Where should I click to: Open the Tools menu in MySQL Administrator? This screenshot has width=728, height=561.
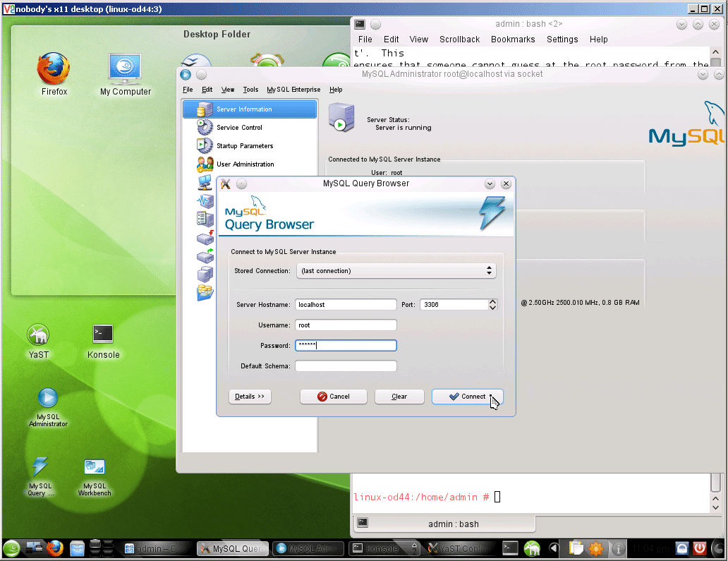pos(250,90)
